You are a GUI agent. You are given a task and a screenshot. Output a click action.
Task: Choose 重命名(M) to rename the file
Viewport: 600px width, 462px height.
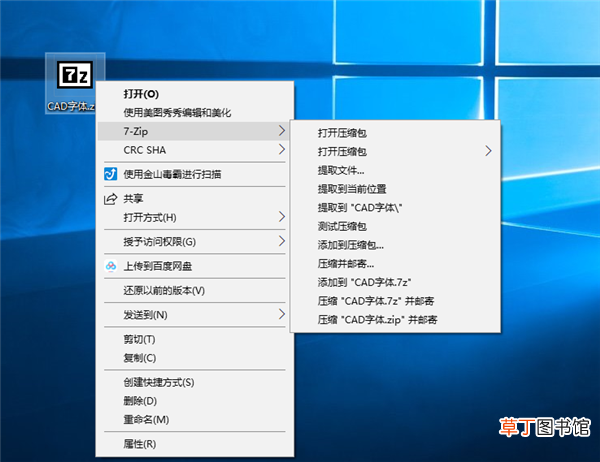click(x=194, y=420)
